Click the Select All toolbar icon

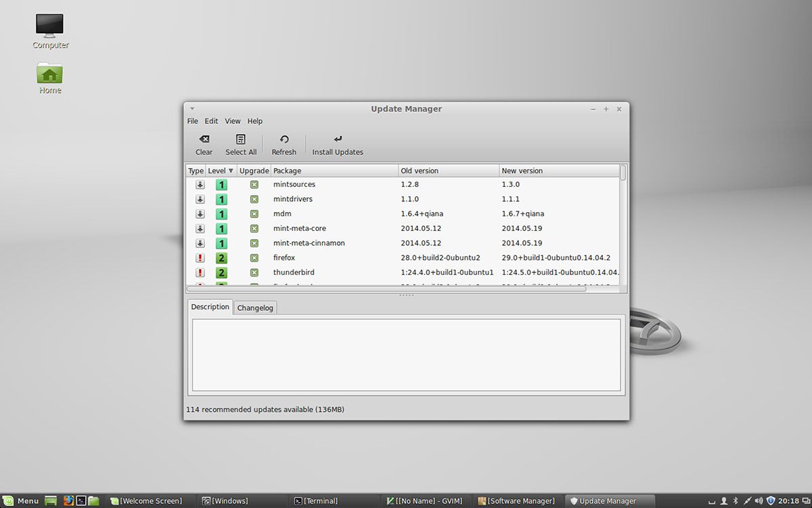tap(241, 139)
